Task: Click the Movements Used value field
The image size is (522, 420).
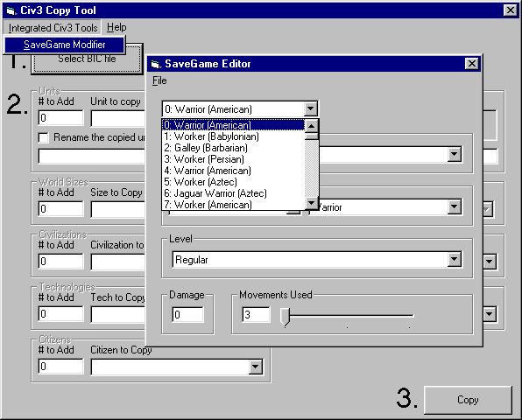Action: [x=256, y=314]
